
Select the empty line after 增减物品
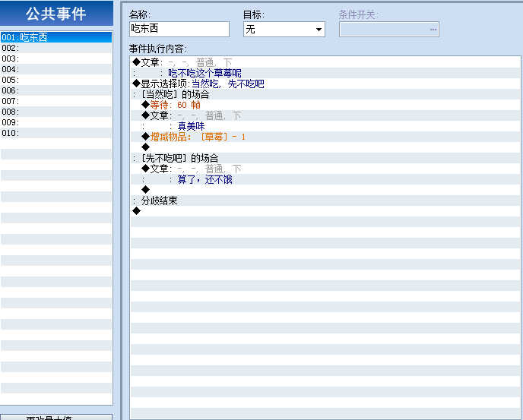(325, 147)
